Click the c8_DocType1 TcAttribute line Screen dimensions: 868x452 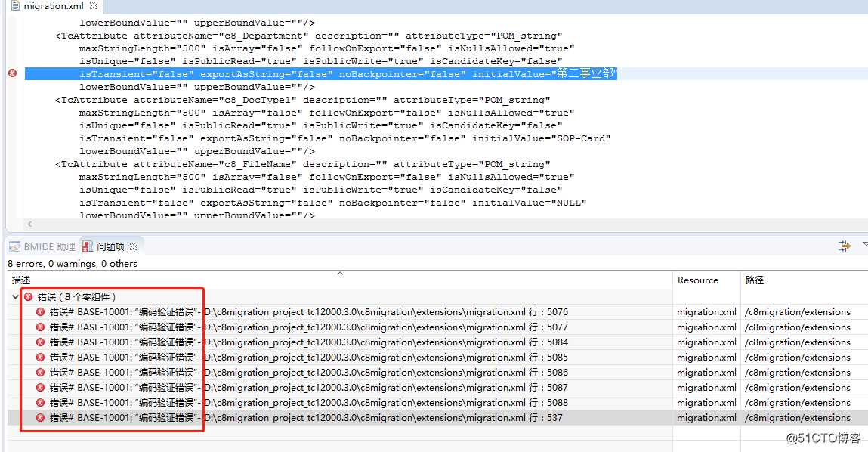pos(302,100)
